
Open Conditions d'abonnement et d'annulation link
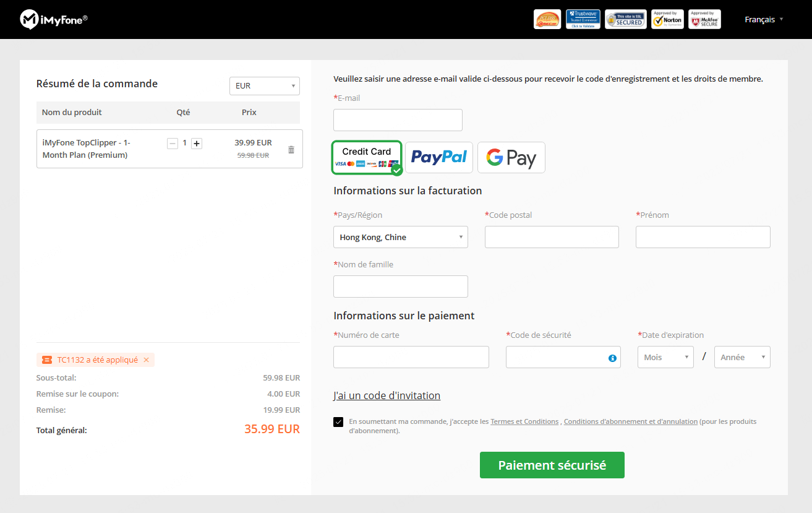[631, 421]
